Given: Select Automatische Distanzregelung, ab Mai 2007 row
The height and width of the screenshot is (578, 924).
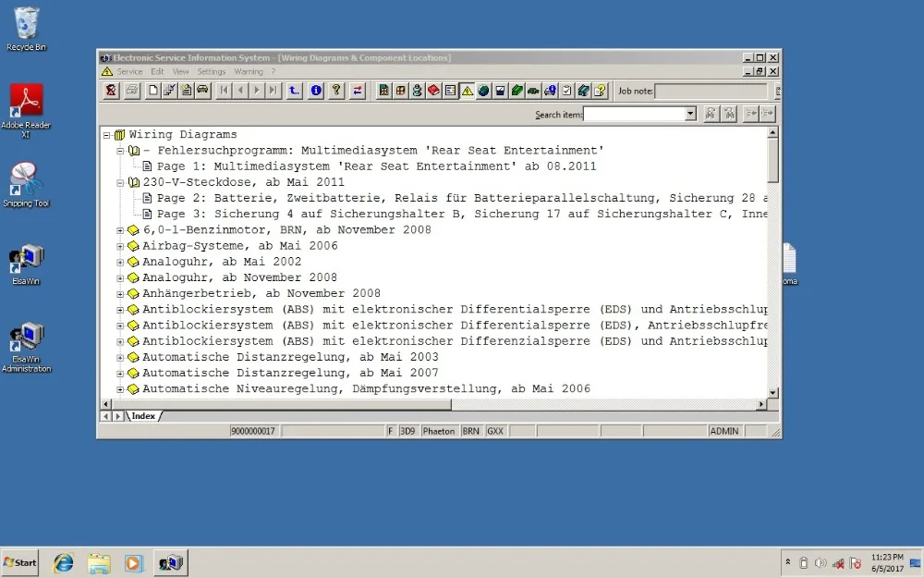Looking at the screenshot, I should (x=290, y=373).
